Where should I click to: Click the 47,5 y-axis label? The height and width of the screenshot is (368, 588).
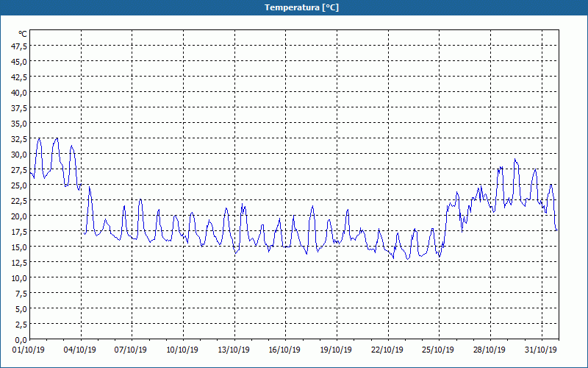pos(19,46)
